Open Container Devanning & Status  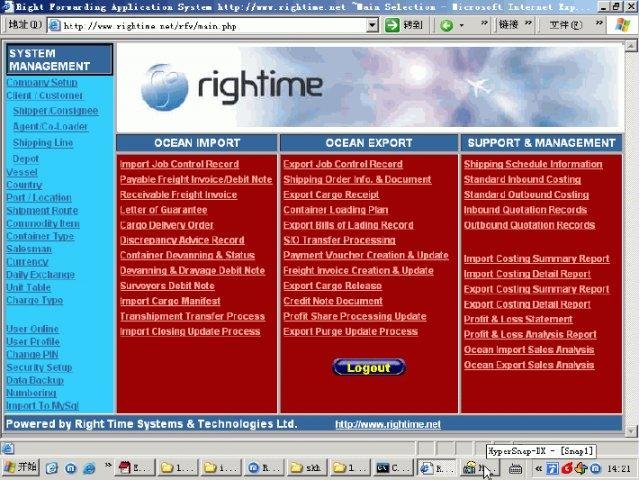(x=187, y=255)
